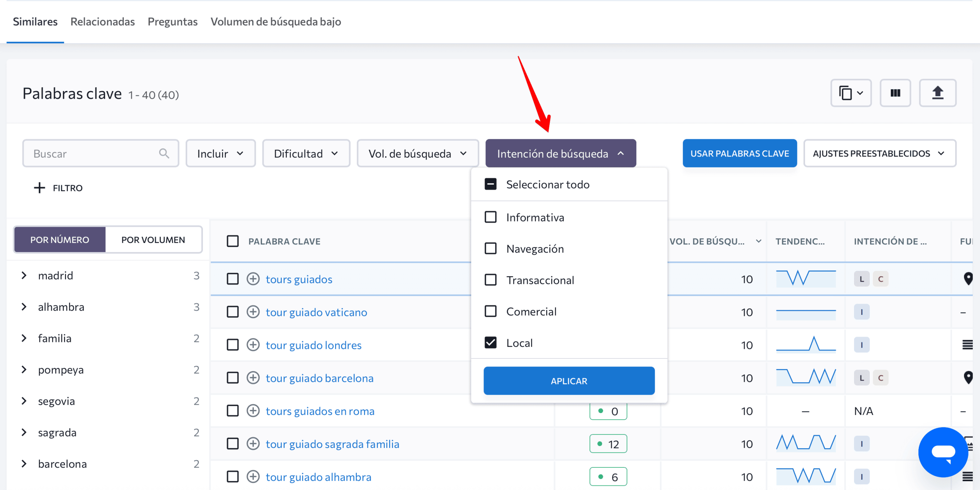Viewport: 980px width, 490px height.
Task: Uncheck the Local intent checkbox
Action: click(x=490, y=342)
